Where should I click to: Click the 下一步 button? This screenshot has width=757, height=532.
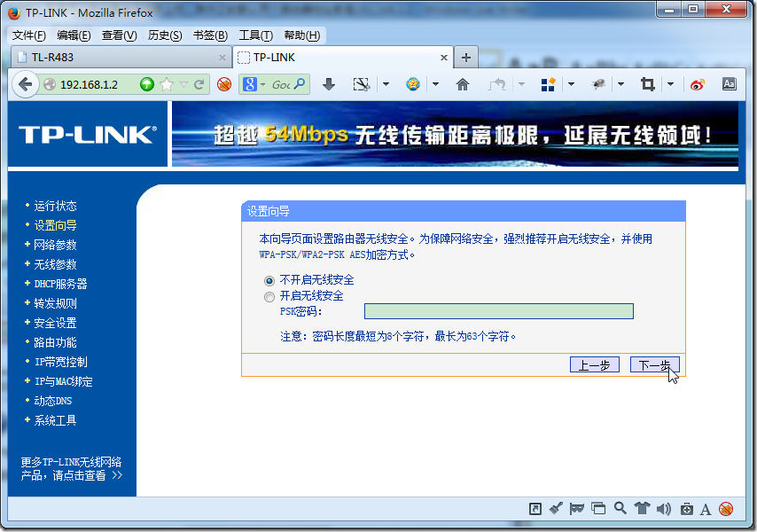coord(655,365)
